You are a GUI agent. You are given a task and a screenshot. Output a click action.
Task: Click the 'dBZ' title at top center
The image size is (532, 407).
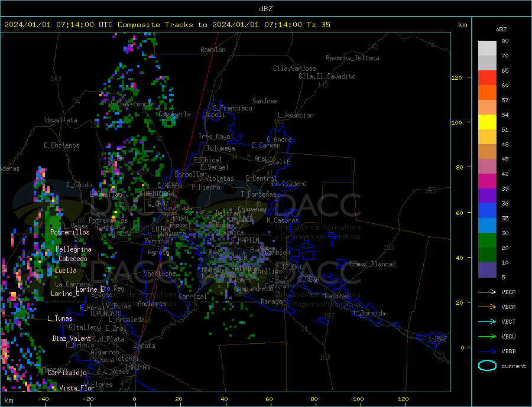pyautogui.click(x=265, y=9)
